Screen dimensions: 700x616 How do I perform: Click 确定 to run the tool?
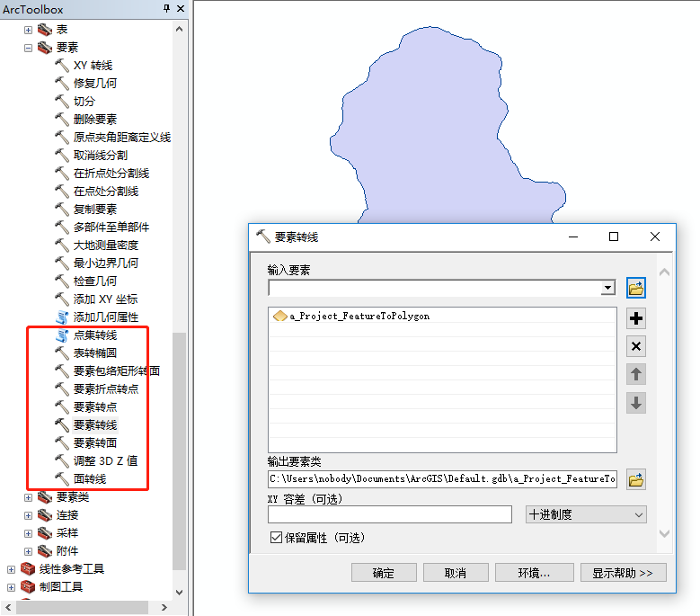[x=384, y=573]
